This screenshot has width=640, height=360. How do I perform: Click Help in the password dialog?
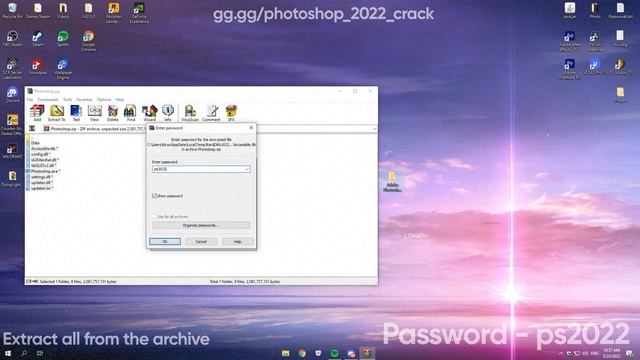tap(238, 242)
